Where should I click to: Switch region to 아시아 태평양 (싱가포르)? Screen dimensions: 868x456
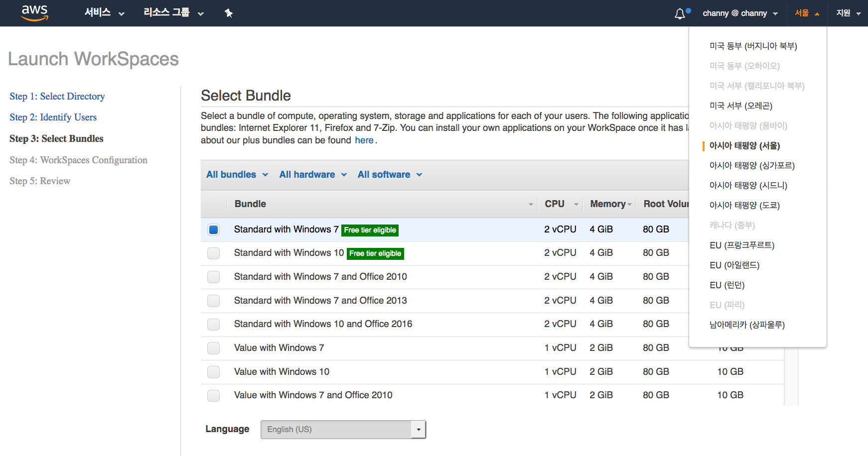coord(752,166)
